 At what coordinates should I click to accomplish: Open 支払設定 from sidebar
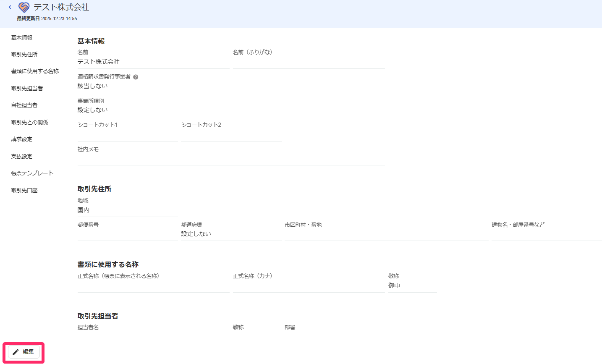point(21,157)
